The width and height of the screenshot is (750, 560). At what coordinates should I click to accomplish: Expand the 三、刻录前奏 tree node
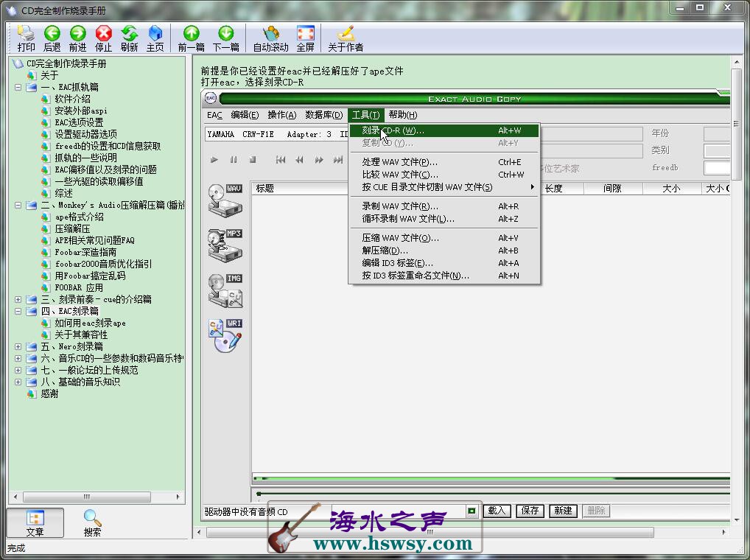[18, 299]
